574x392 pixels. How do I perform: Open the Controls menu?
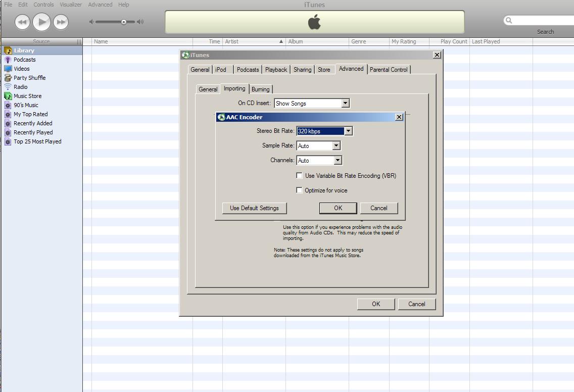(x=43, y=5)
